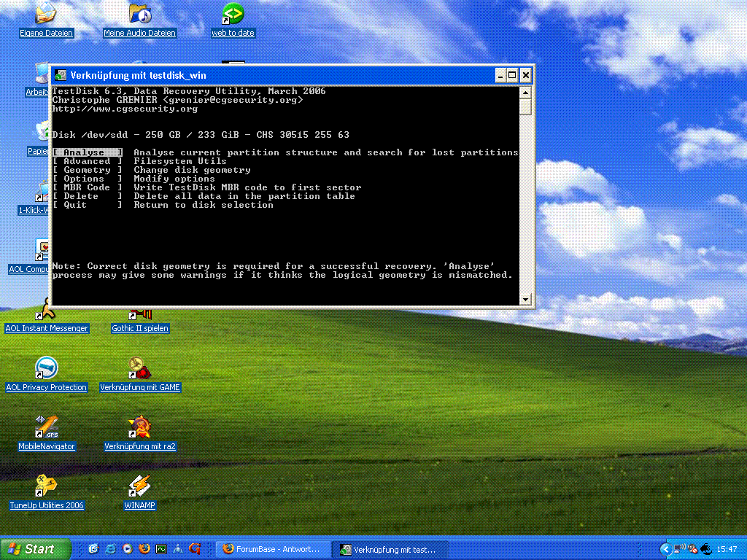Expand hidden system tray icons chevron

[665, 550]
